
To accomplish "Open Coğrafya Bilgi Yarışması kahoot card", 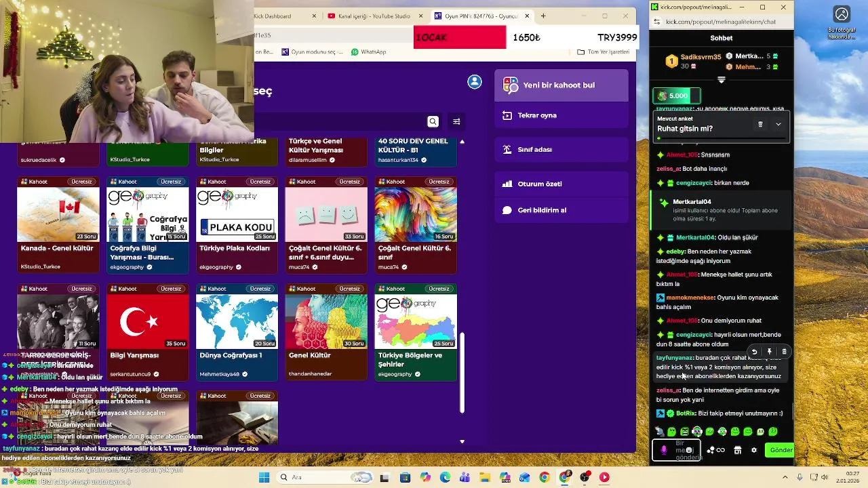I will click(x=148, y=225).
